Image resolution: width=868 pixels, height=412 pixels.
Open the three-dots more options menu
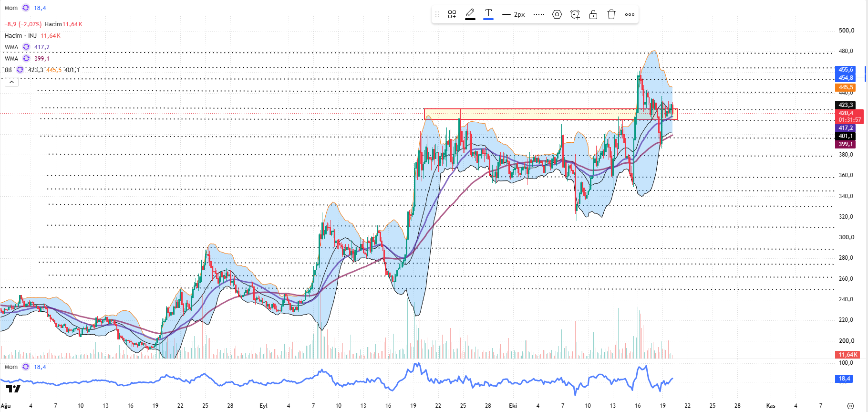[630, 14]
